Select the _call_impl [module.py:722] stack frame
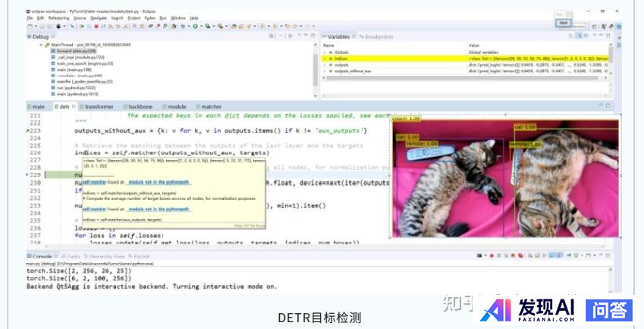This screenshot has height=329, width=644. coord(77,57)
